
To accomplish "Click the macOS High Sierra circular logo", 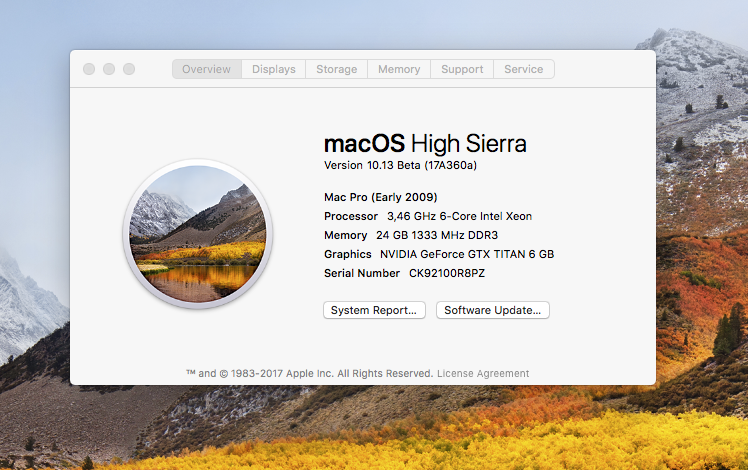I will (198, 234).
